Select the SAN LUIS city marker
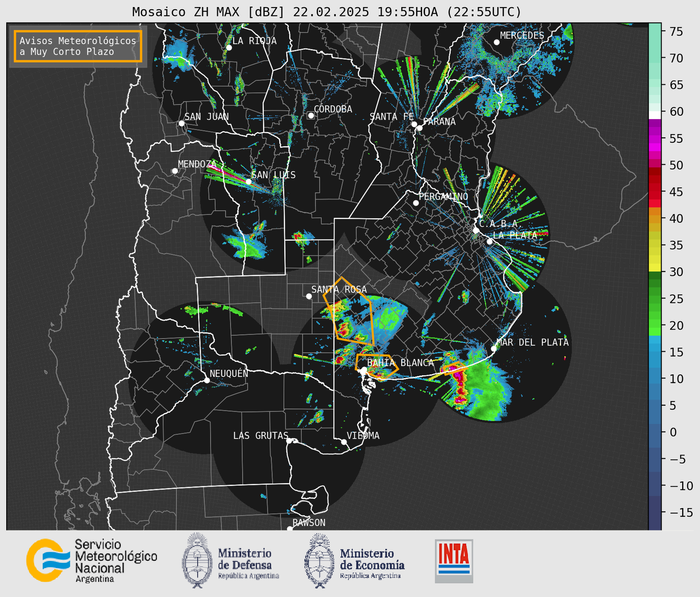The image size is (700, 597). [249, 182]
